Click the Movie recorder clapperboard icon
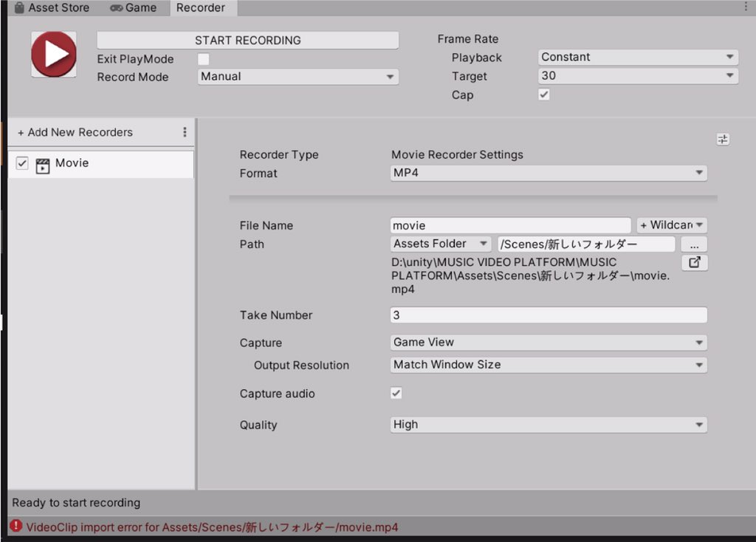The image size is (756, 542). pyautogui.click(x=43, y=162)
